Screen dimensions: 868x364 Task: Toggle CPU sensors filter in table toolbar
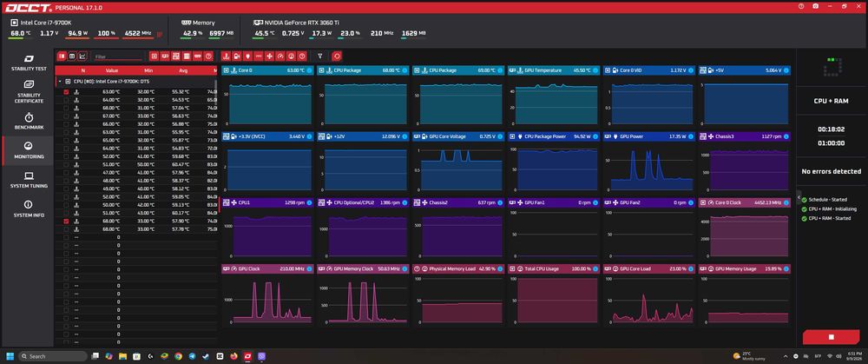[x=154, y=56]
